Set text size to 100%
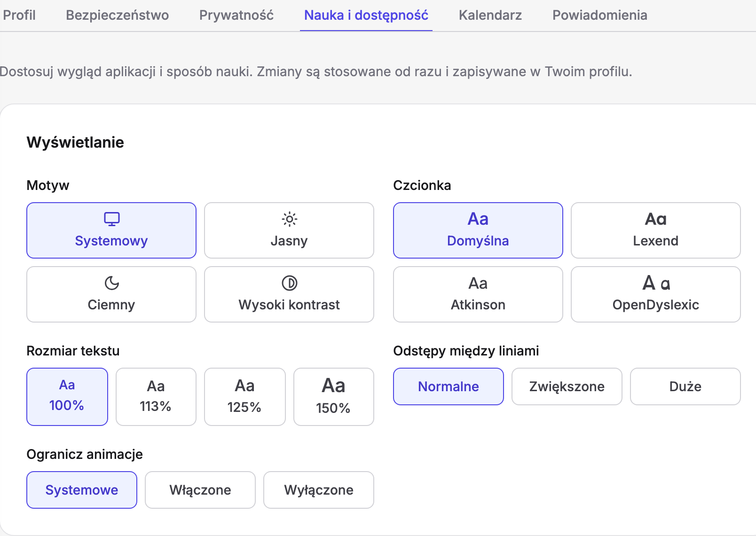Image resolution: width=756 pixels, height=536 pixels. tap(67, 397)
